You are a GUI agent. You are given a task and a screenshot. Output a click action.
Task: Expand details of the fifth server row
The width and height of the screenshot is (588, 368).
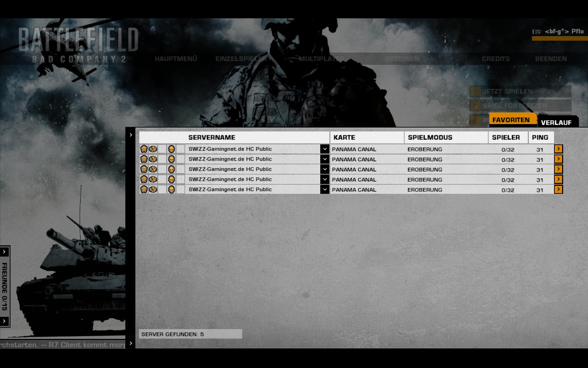pyautogui.click(x=325, y=190)
